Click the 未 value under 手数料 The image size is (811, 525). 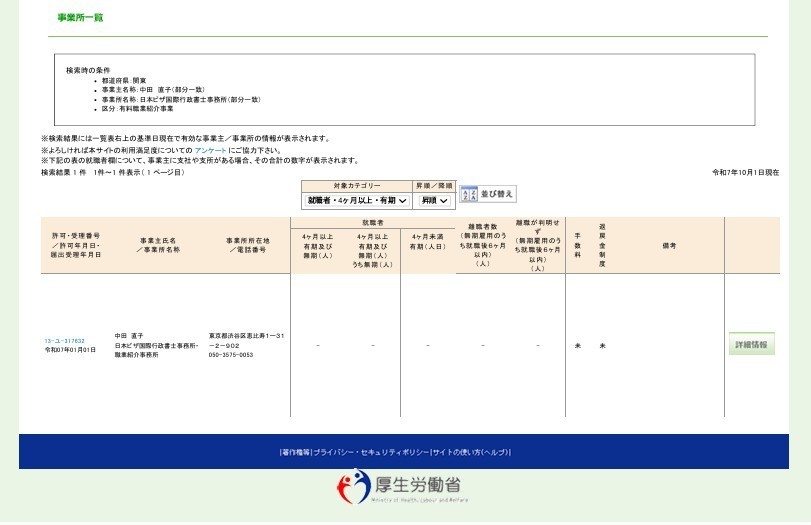click(x=578, y=346)
